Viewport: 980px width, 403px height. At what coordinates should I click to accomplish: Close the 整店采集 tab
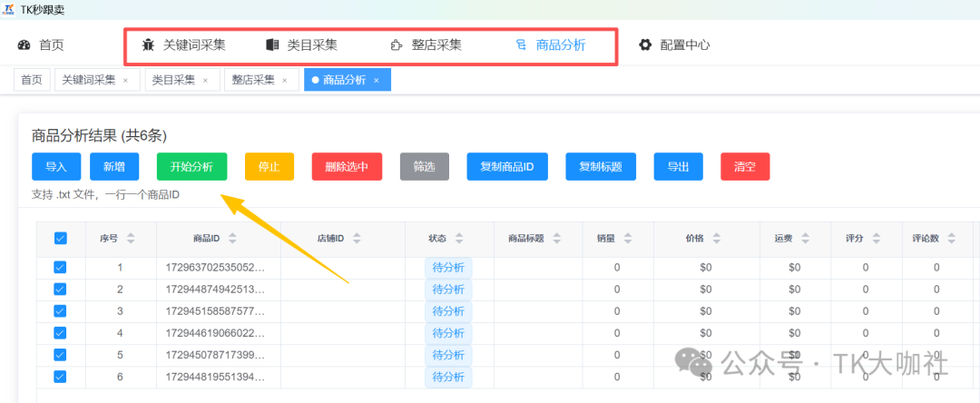pos(284,80)
